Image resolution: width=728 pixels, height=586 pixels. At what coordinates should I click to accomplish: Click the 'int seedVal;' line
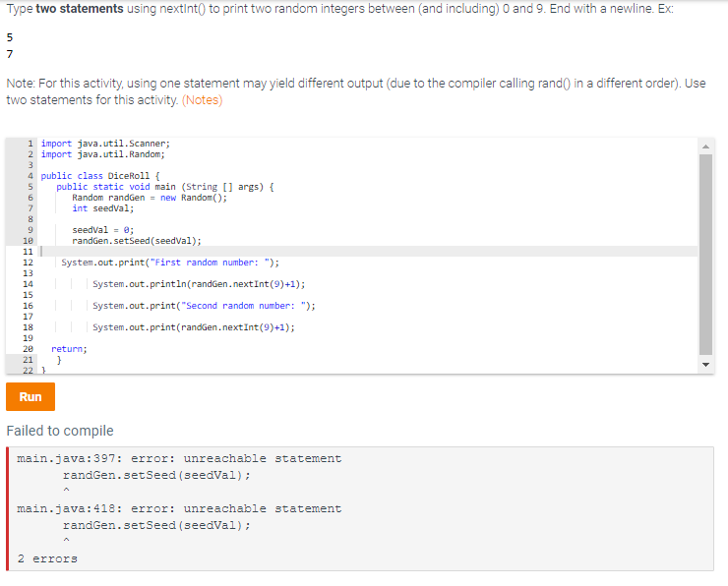point(103,208)
